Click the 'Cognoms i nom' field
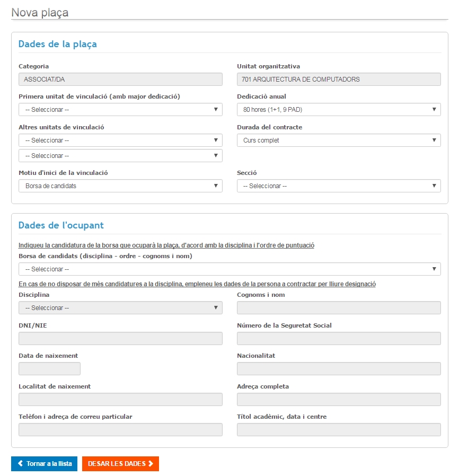The image size is (459, 476). [x=339, y=308]
